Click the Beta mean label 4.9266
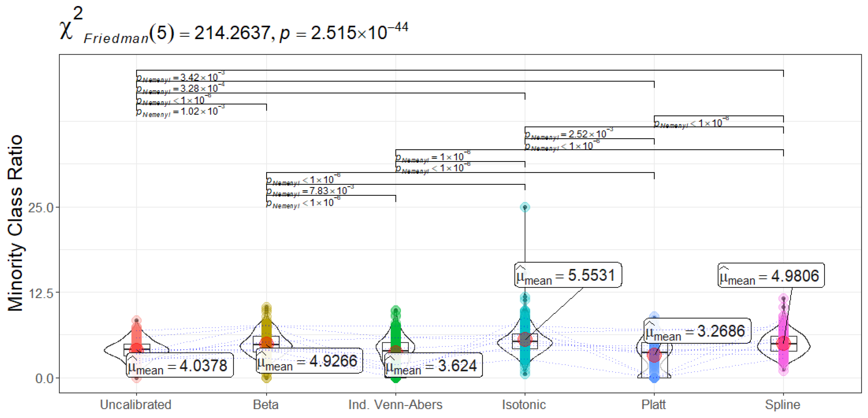Viewport: 868px width, 418px height. pyautogui.click(x=309, y=361)
